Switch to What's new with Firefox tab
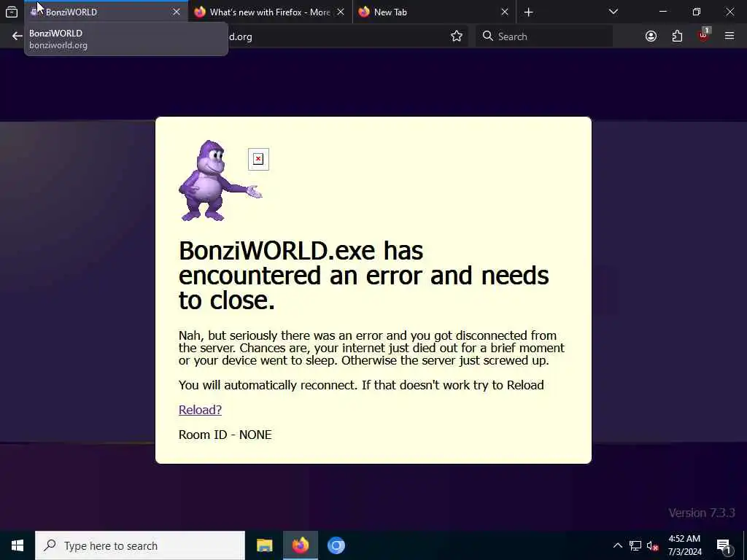The height and width of the screenshot is (560, 747). (271, 12)
